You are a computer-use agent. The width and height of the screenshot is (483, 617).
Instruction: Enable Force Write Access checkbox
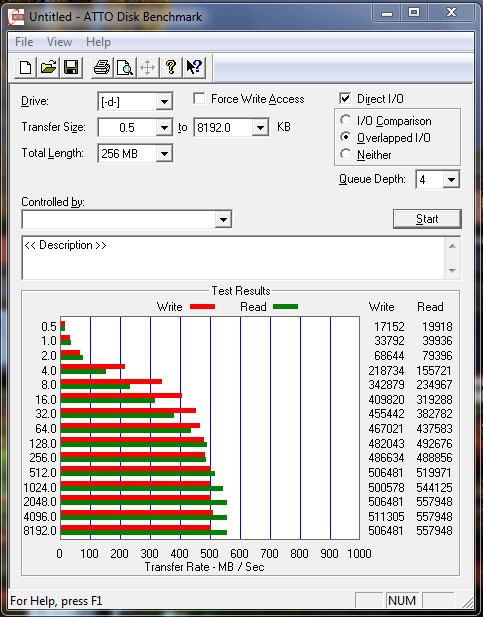click(200, 98)
